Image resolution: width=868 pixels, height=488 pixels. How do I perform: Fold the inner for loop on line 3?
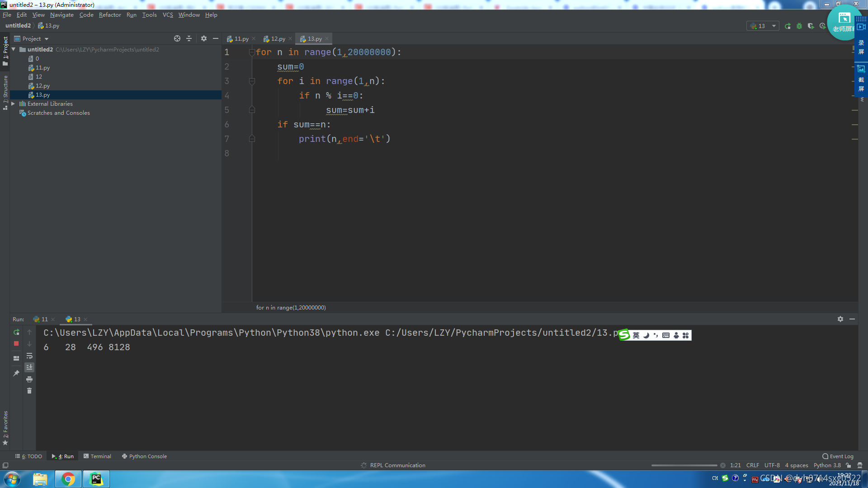(x=252, y=81)
